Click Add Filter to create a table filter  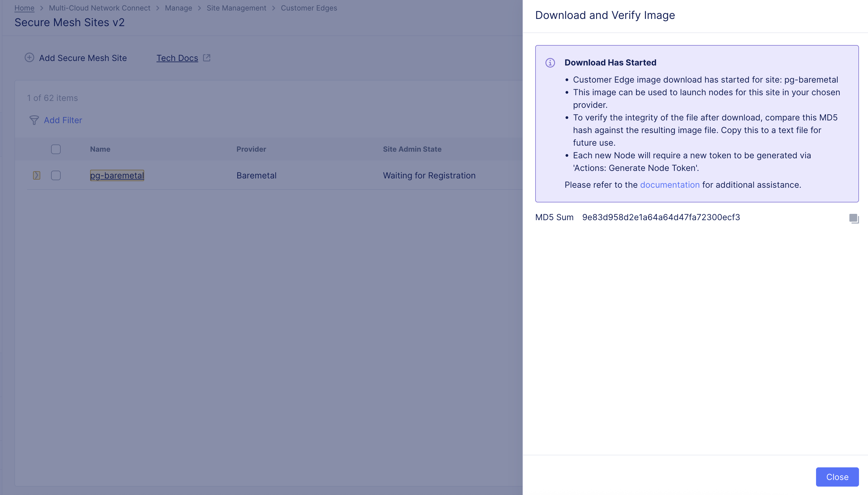coord(63,120)
